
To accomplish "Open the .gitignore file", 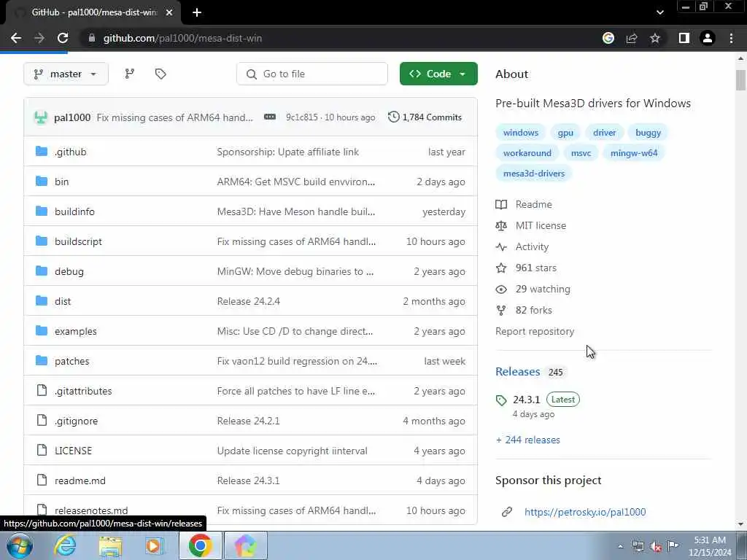I will (x=76, y=421).
